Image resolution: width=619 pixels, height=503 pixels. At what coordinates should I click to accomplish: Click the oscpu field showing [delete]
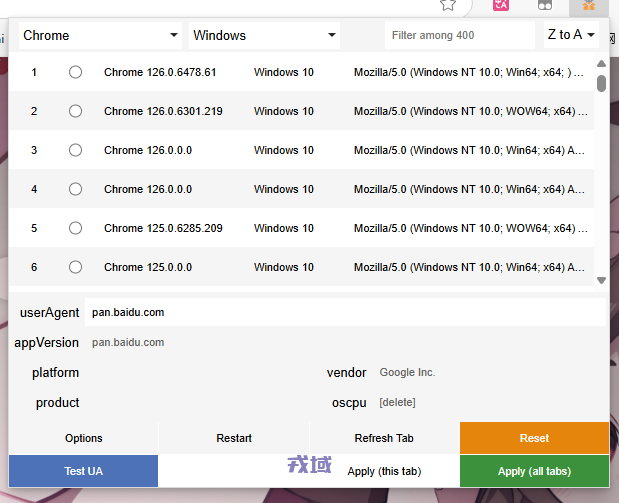coord(491,402)
